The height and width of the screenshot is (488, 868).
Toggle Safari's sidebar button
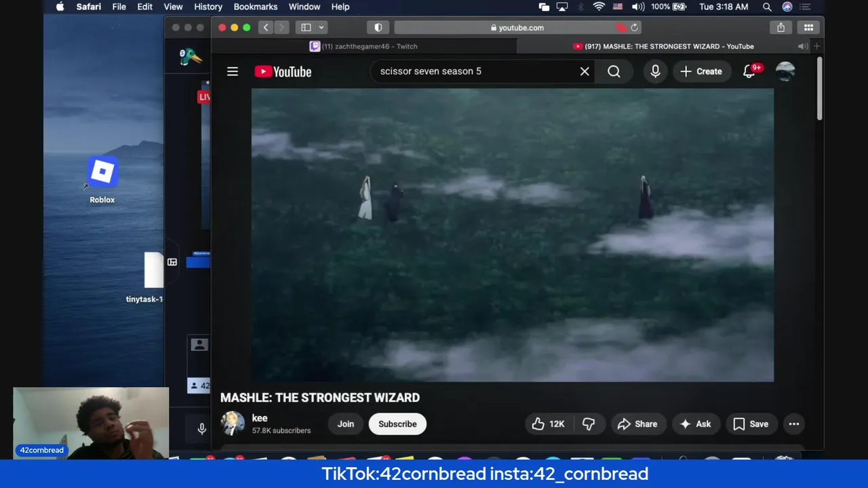click(x=306, y=28)
